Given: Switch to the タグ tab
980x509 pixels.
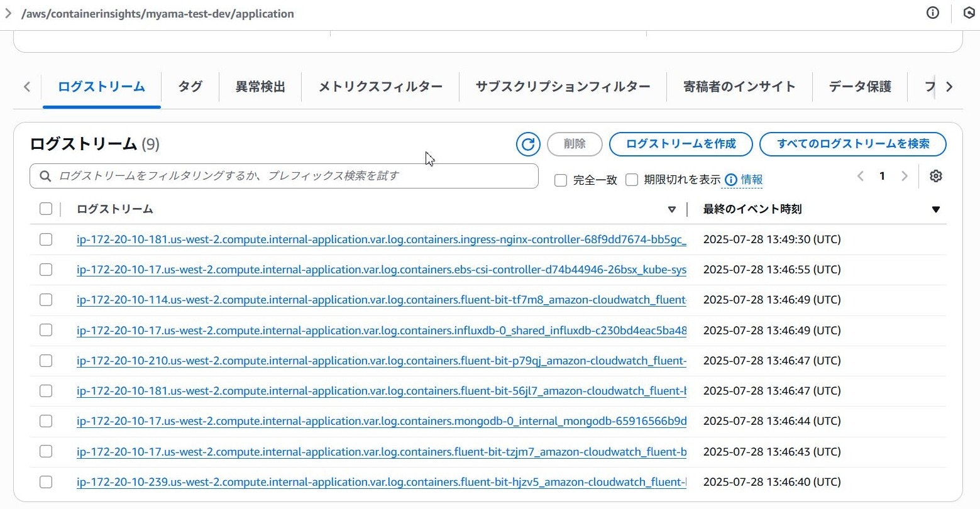Looking at the screenshot, I should 189,87.
